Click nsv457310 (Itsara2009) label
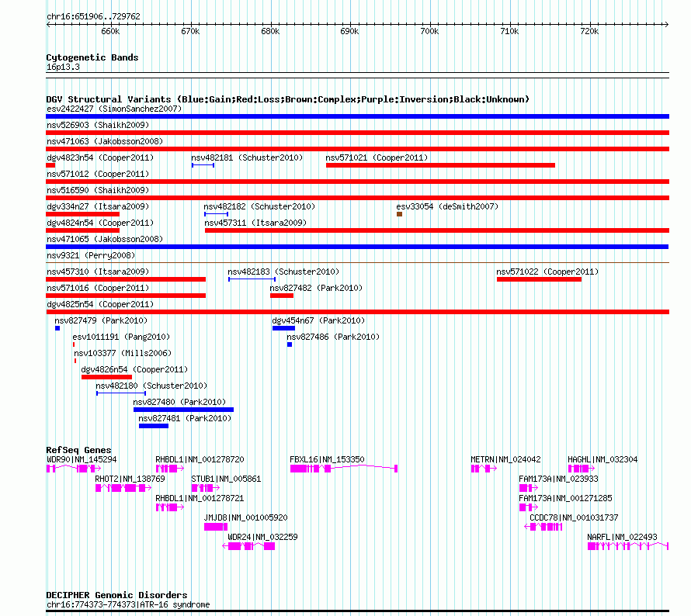 (x=98, y=272)
